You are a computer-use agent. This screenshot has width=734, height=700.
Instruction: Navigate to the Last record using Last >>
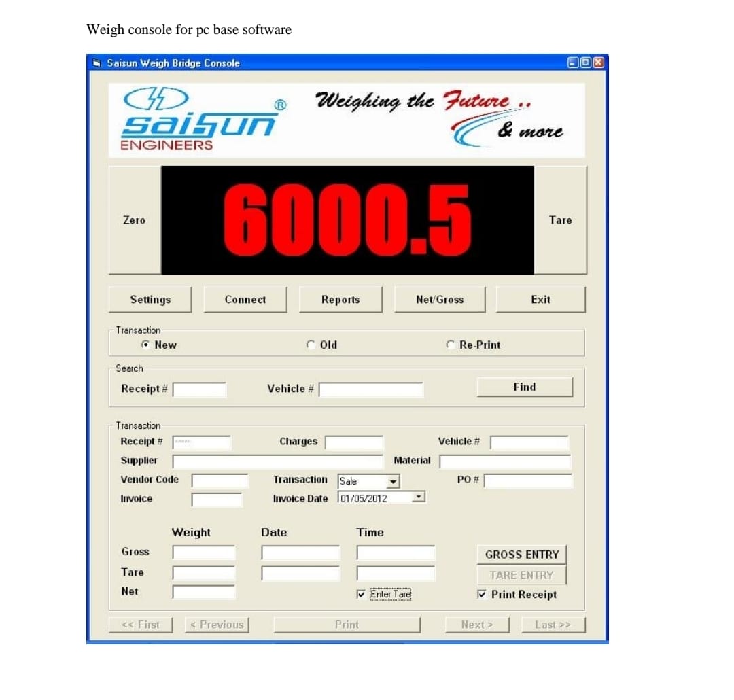(553, 625)
